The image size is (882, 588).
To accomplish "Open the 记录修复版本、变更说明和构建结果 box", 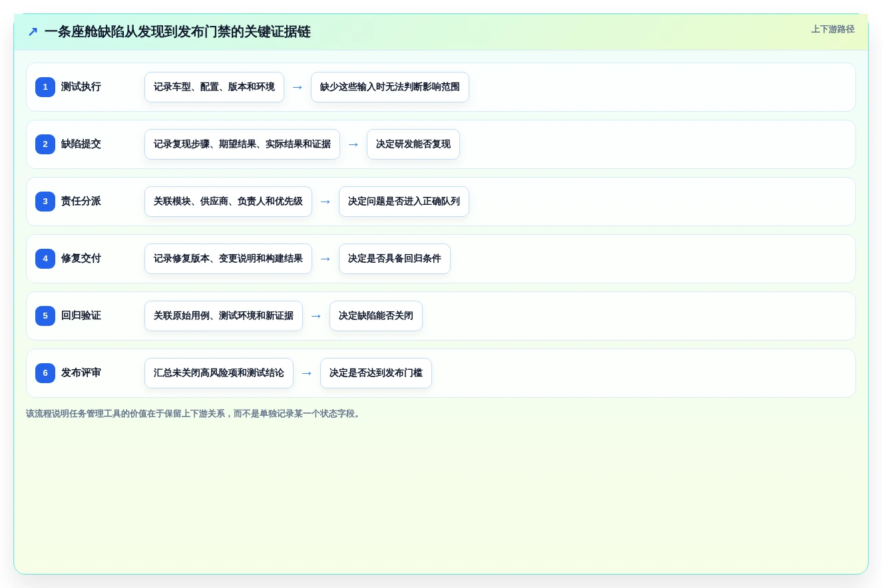I will (x=228, y=259).
